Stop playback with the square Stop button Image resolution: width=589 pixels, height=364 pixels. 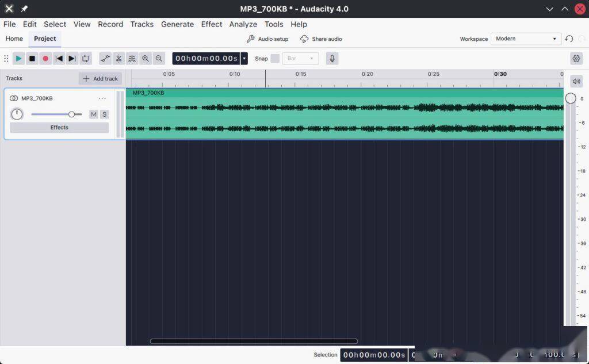(32, 59)
